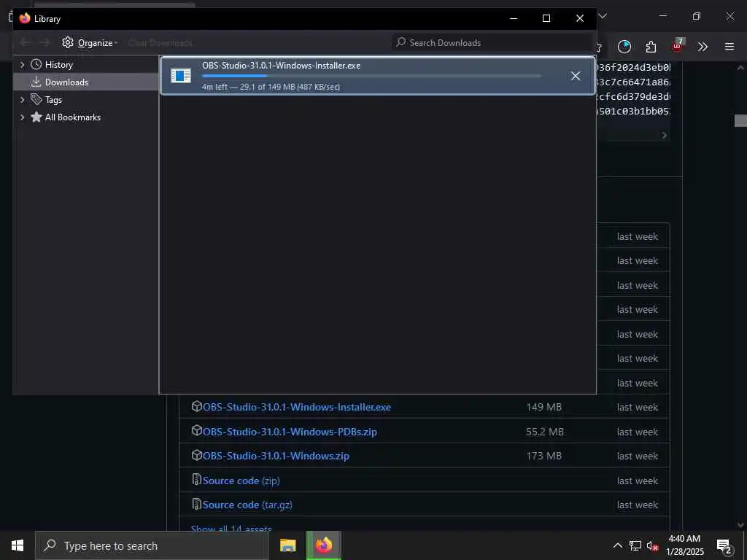Click the file icon beside Source code (tar.gz)
747x560 pixels.
[196, 503]
